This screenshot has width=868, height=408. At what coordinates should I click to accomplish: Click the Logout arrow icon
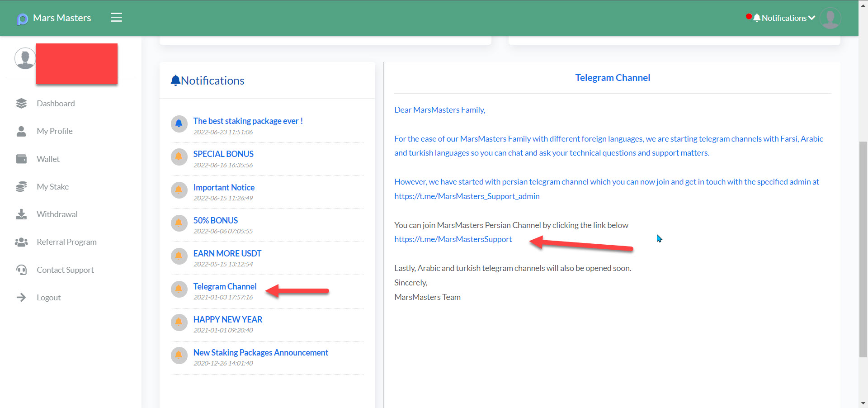tap(21, 298)
